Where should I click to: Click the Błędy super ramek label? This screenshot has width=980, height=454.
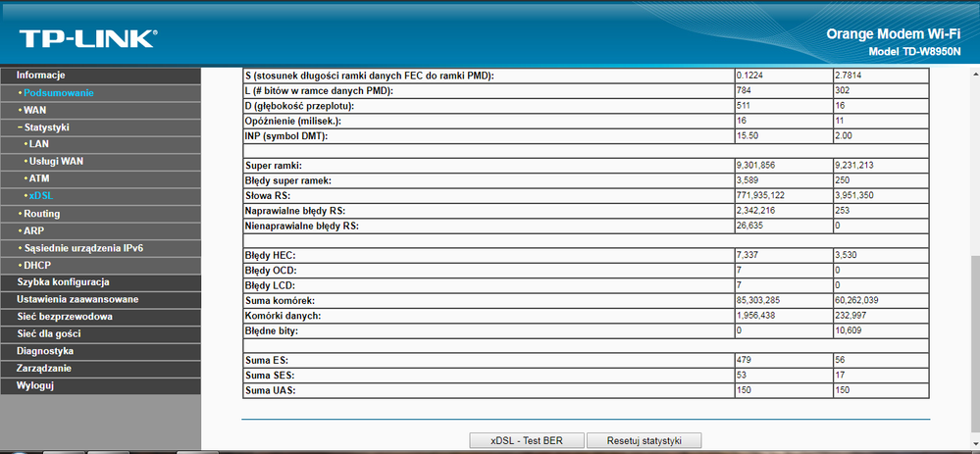tap(288, 181)
